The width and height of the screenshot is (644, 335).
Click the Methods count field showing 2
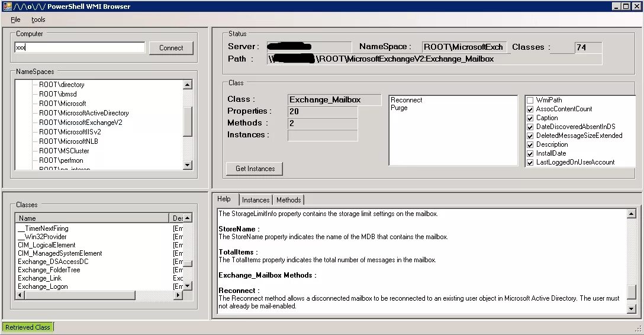point(323,123)
